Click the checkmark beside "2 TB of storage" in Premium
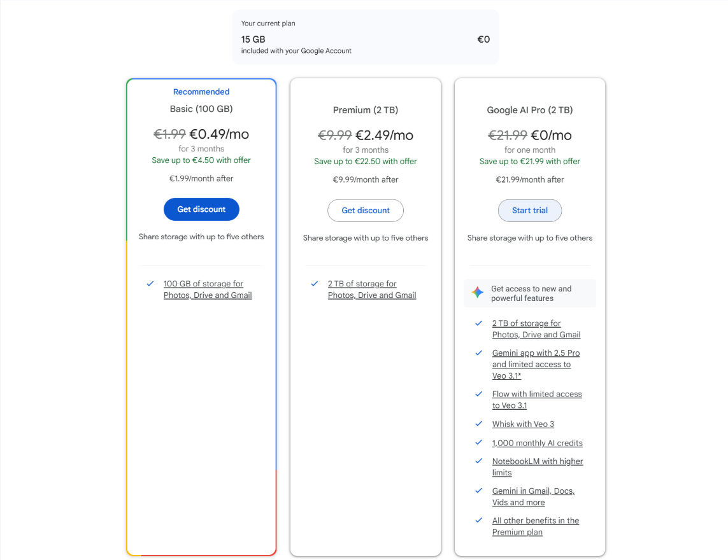The width and height of the screenshot is (728, 560). click(x=314, y=284)
